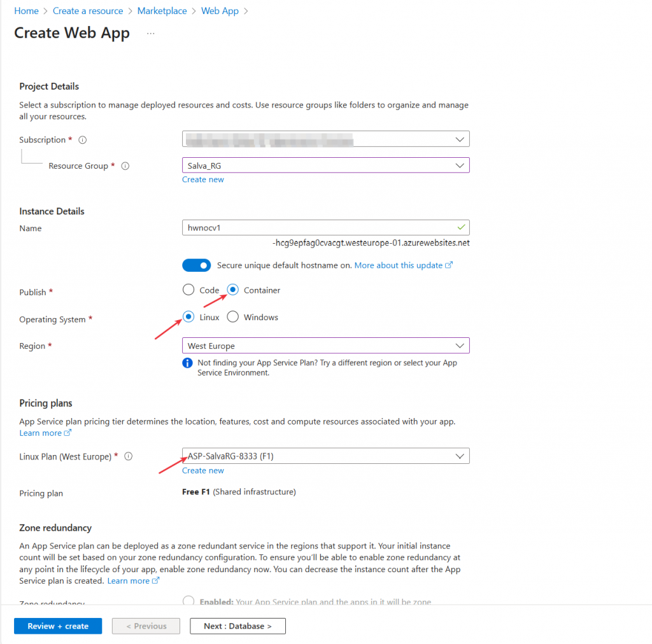Viewport: 652px width, 644px height.
Task: Toggle secure unique default hostname switch
Action: click(x=196, y=265)
